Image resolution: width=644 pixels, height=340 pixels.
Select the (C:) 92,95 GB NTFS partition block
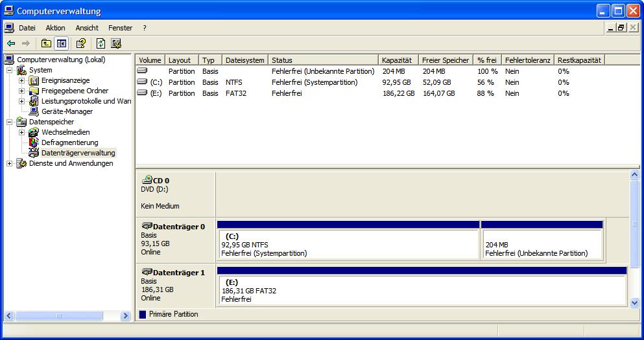pos(348,241)
